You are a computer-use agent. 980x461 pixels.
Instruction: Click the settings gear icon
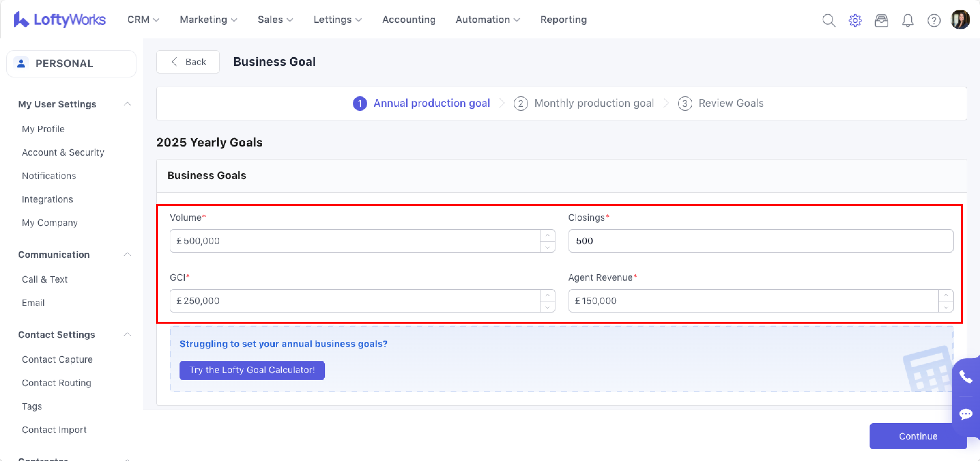click(x=855, y=20)
